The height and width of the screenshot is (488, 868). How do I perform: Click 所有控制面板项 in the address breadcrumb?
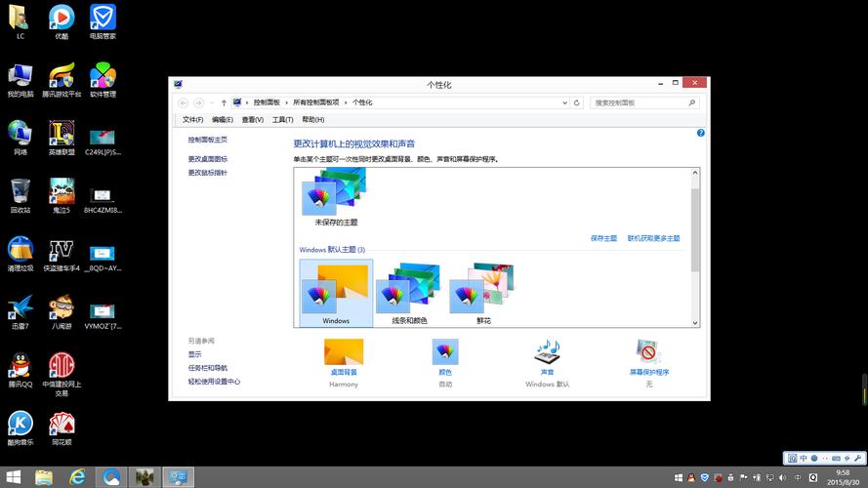click(316, 102)
